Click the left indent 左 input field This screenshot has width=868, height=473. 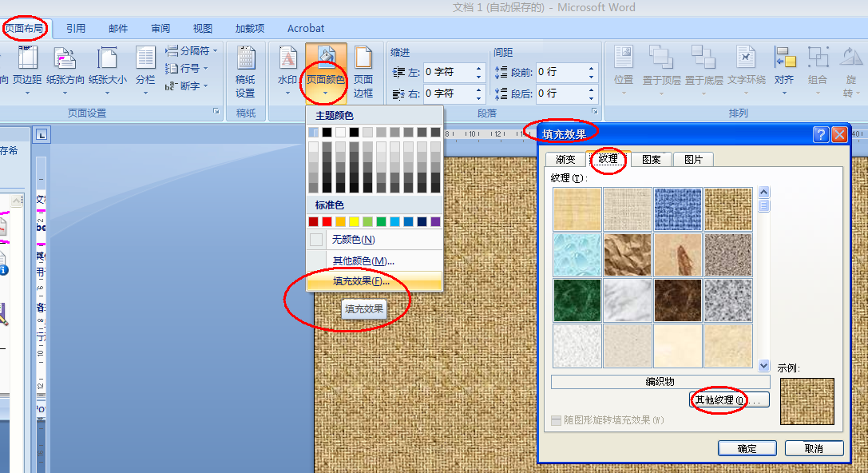coord(449,72)
